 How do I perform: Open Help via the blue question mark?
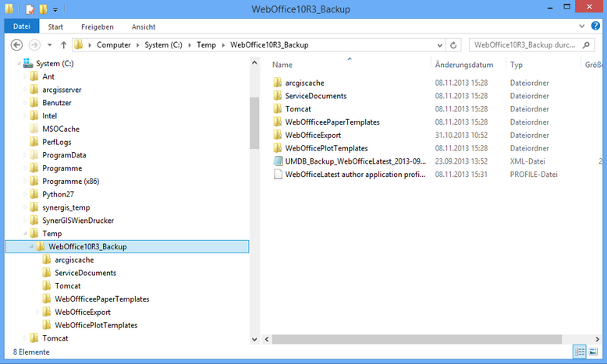[x=597, y=27]
